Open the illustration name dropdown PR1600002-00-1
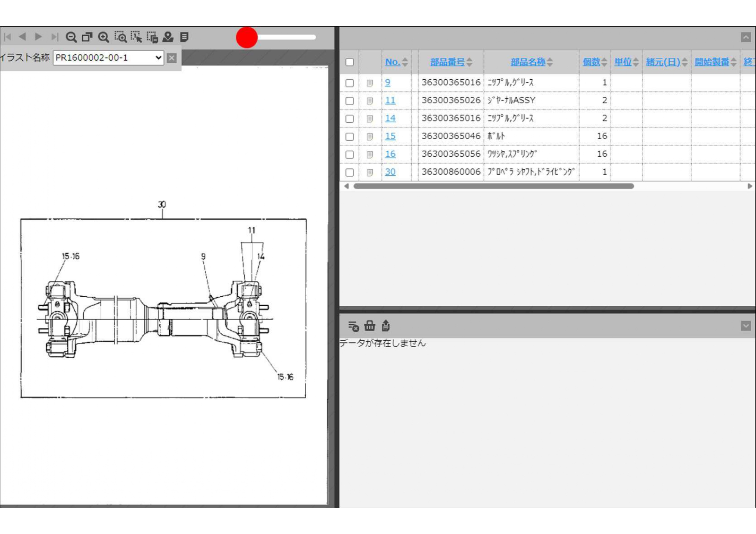The image size is (756, 534). 108,58
